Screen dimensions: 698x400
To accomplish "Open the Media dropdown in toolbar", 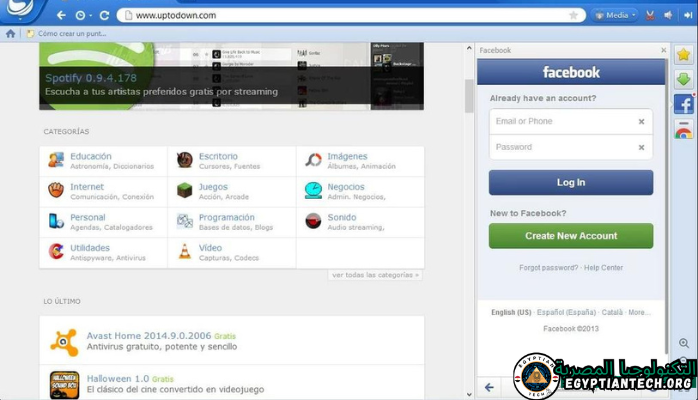I will [615, 15].
